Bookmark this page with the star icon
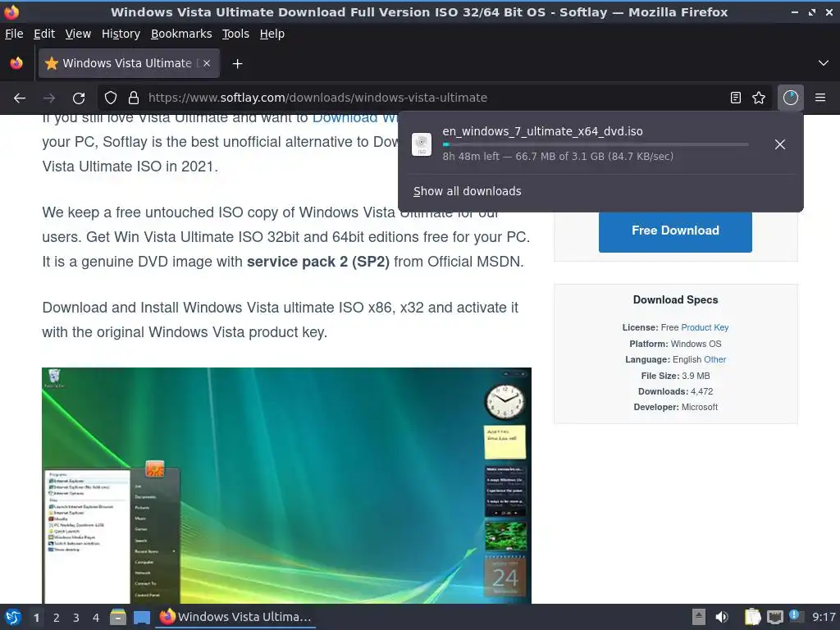This screenshot has width=840, height=630. click(759, 98)
